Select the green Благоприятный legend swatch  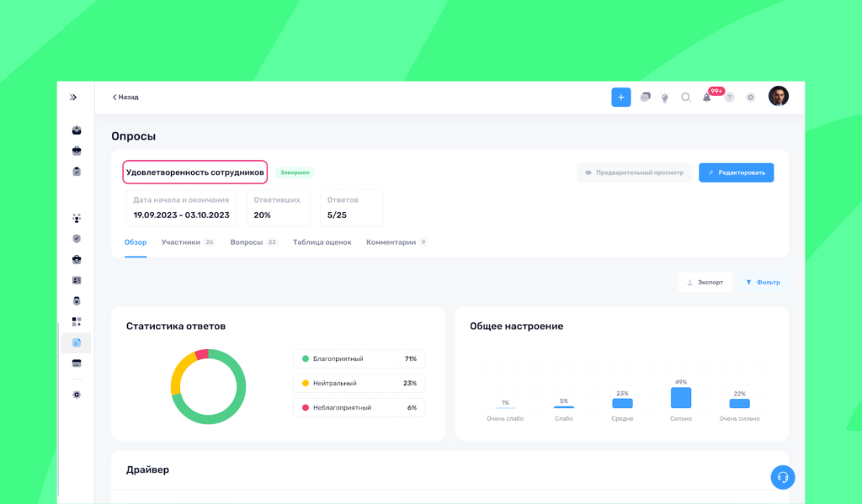(305, 359)
